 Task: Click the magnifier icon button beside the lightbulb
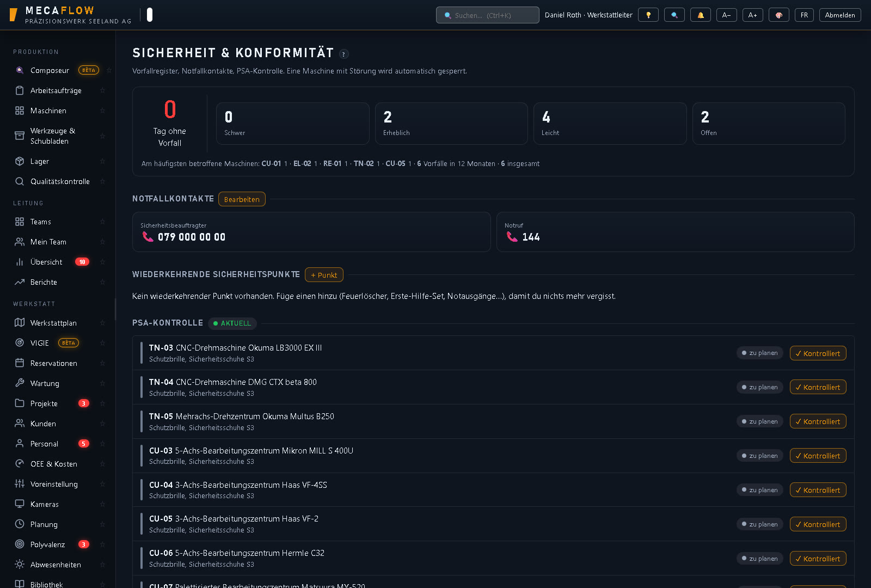(674, 15)
